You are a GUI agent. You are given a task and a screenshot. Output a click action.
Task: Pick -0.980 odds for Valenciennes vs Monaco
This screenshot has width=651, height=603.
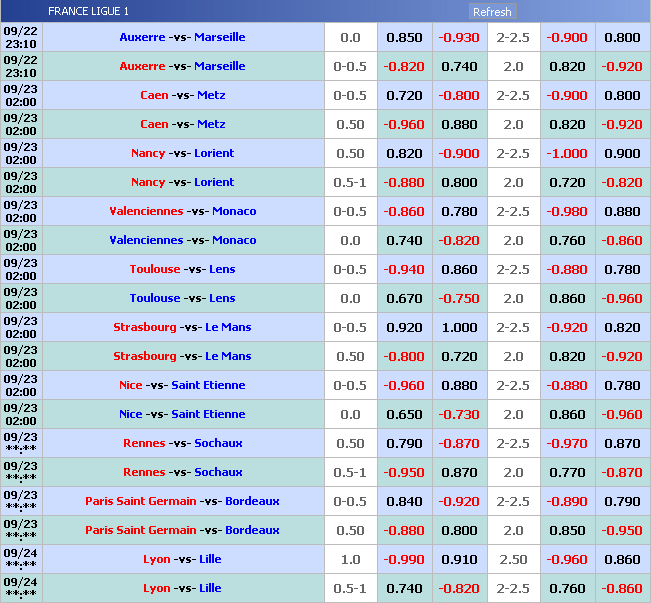pos(567,211)
